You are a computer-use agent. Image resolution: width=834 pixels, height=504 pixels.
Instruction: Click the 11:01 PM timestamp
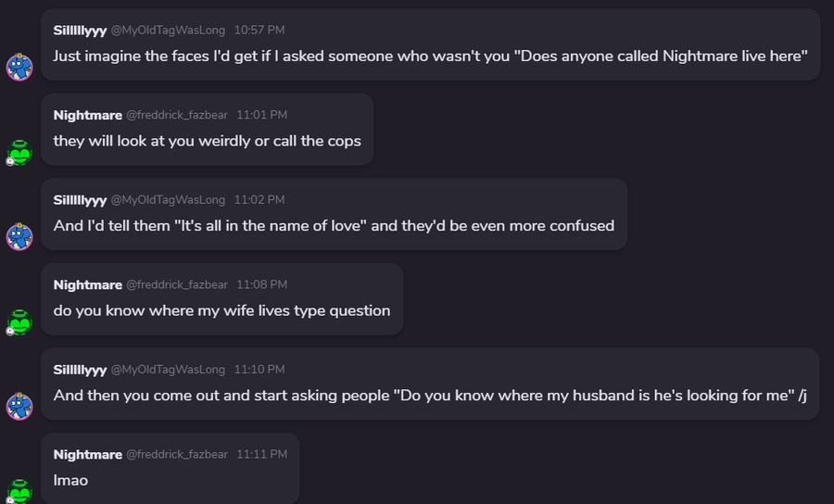(x=261, y=115)
